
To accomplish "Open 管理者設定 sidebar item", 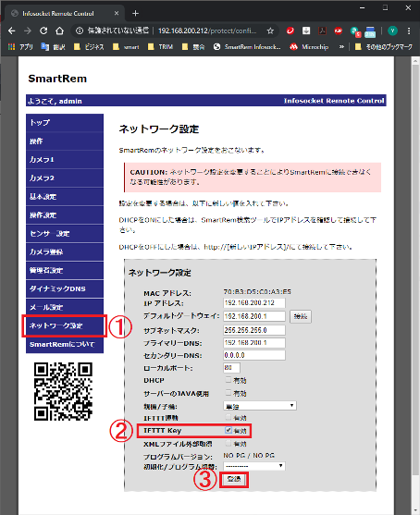I will [x=65, y=270].
